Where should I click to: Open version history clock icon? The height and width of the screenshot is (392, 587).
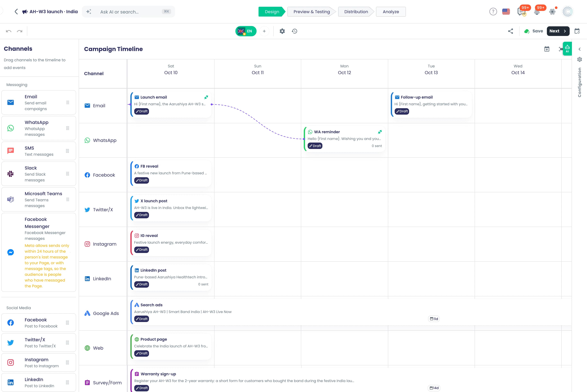click(294, 31)
